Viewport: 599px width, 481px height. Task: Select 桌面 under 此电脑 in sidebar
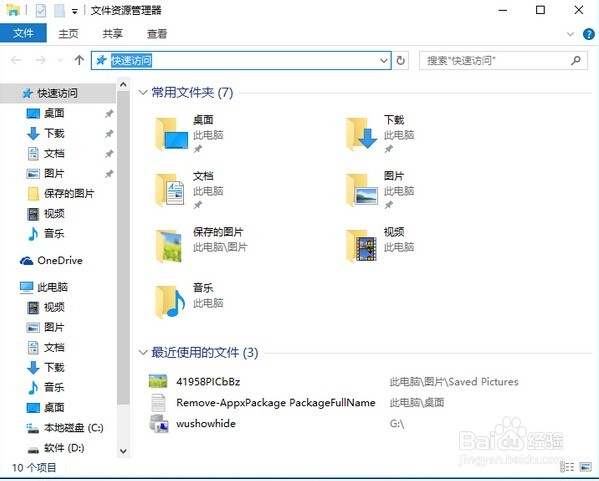click(x=54, y=407)
